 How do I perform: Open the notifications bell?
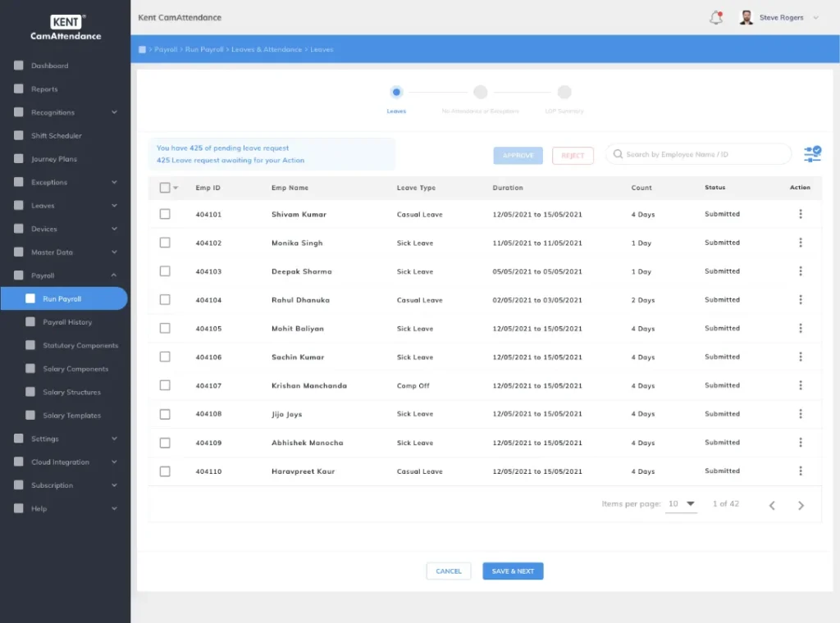(x=715, y=18)
